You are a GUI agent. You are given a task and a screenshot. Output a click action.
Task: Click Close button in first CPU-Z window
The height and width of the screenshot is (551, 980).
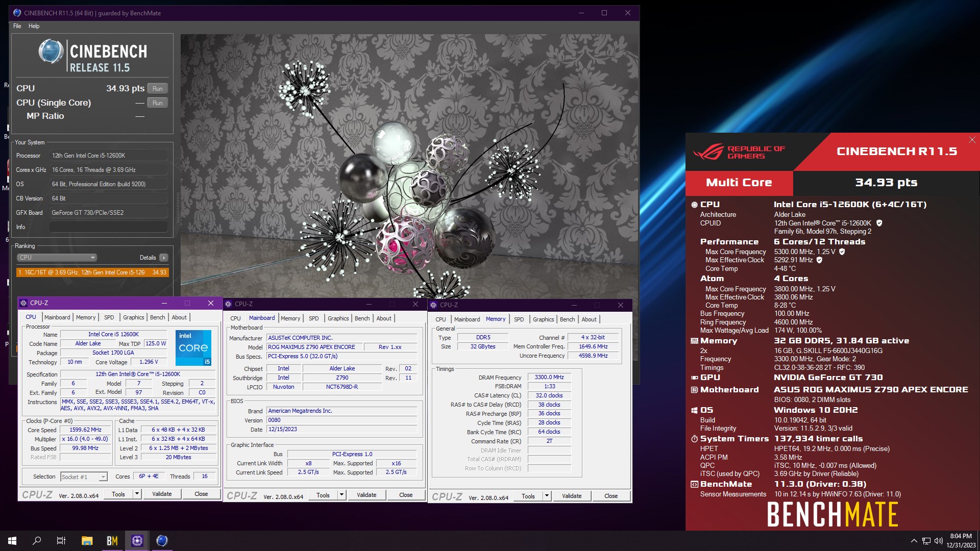tap(201, 494)
